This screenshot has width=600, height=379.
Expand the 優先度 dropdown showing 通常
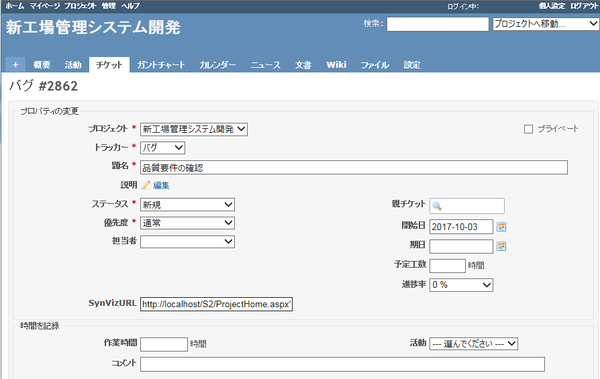click(188, 223)
